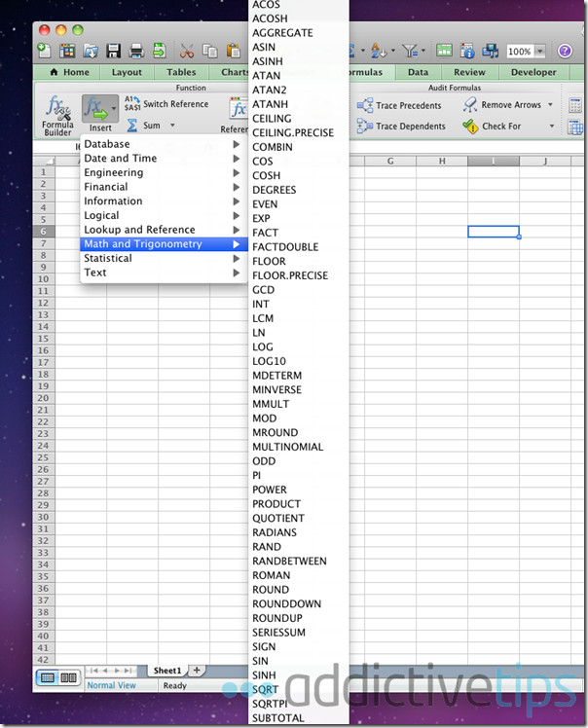The width and height of the screenshot is (588, 728).
Task: Click the Trace Precedents icon
Action: pyautogui.click(x=365, y=105)
